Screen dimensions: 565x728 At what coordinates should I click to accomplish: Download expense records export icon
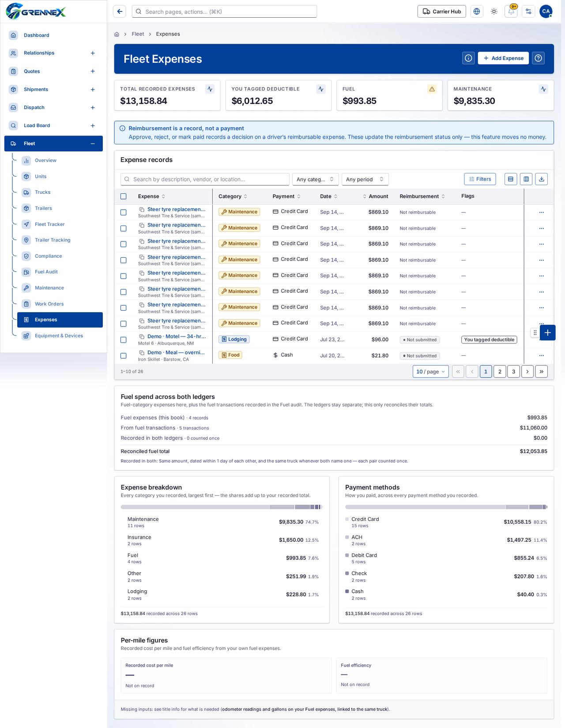(542, 179)
